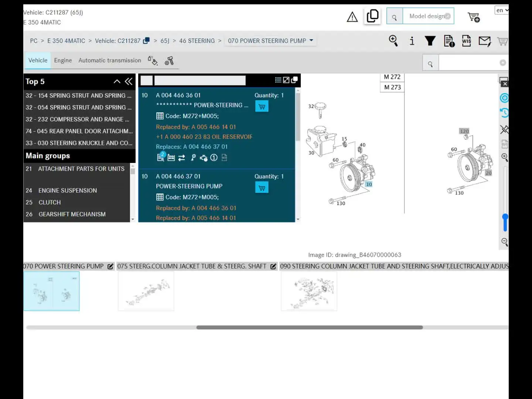Click the spray gun icon next to tabs
The height and width of the screenshot is (399, 532).
(169, 61)
